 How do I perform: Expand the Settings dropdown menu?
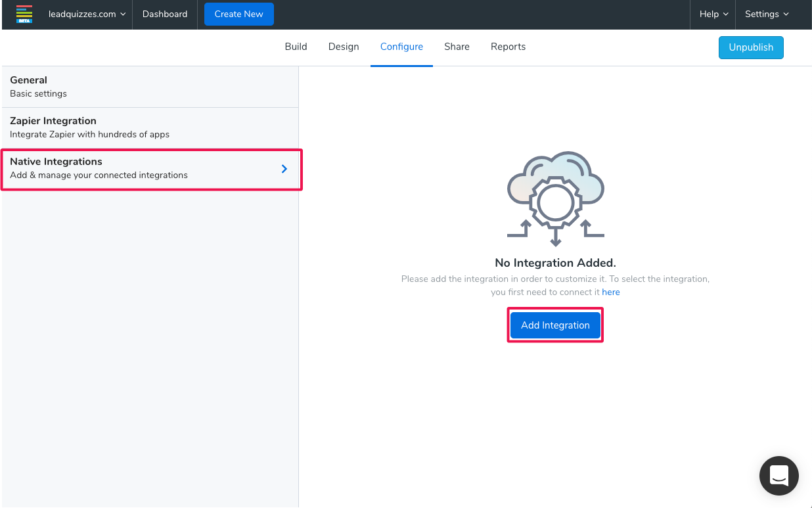coord(767,14)
